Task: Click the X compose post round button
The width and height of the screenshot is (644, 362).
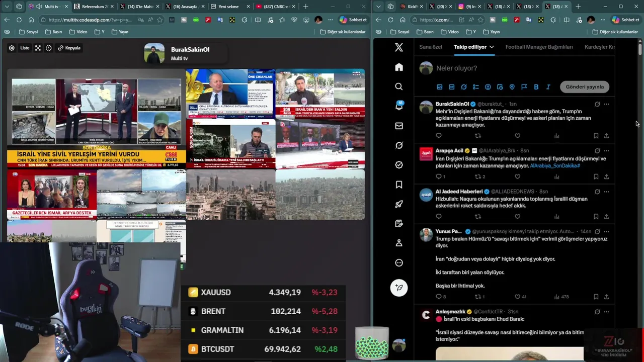Action: point(399,288)
